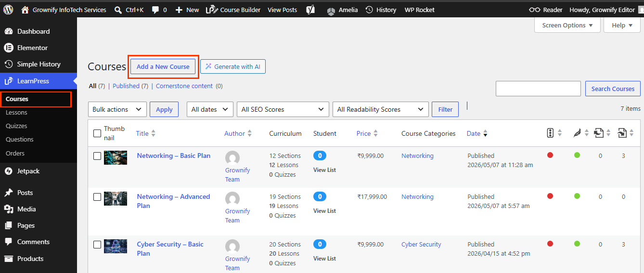This screenshot has width=644, height=273.
Task: Open the Yoast SEO icon in admin bar
Action: pyautogui.click(x=310, y=10)
